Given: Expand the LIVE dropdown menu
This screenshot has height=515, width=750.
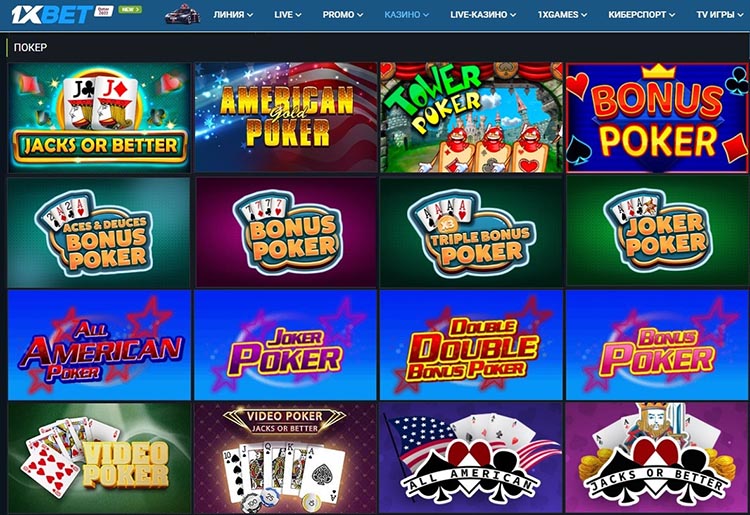Looking at the screenshot, I should pos(288,15).
